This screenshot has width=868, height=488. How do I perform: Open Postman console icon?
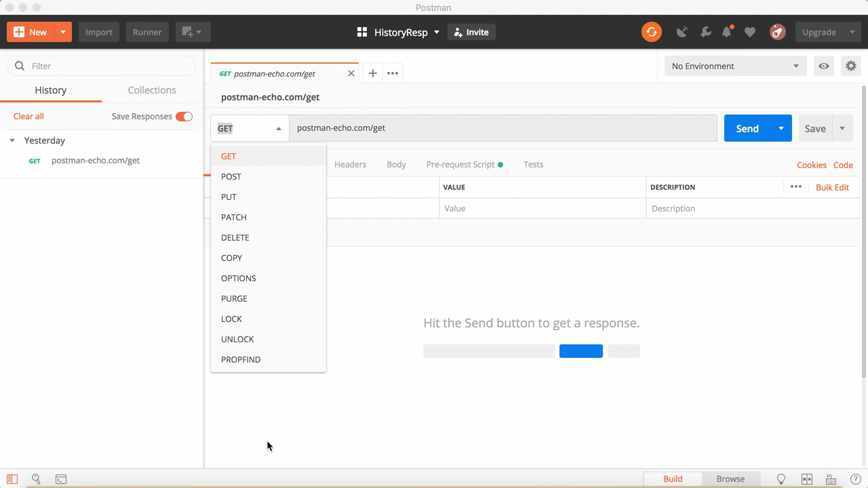61,479
